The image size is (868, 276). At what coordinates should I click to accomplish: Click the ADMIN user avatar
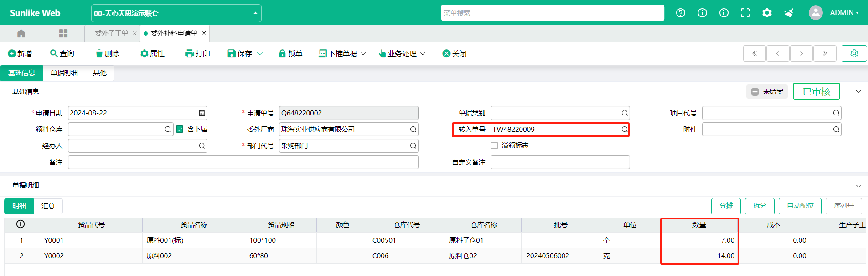pos(816,13)
